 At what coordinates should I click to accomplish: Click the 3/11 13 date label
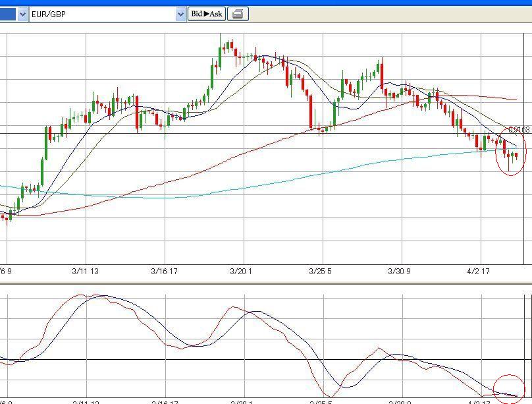[85, 272]
